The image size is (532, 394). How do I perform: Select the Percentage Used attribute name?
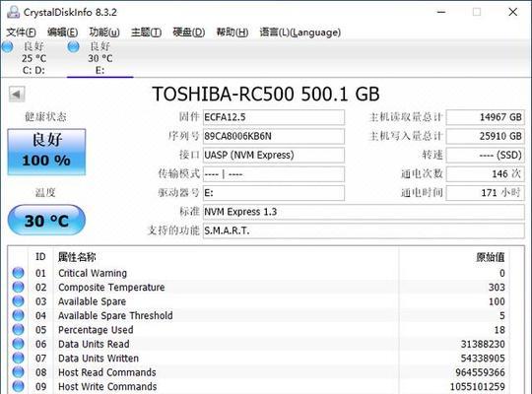(x=96, y=330)
